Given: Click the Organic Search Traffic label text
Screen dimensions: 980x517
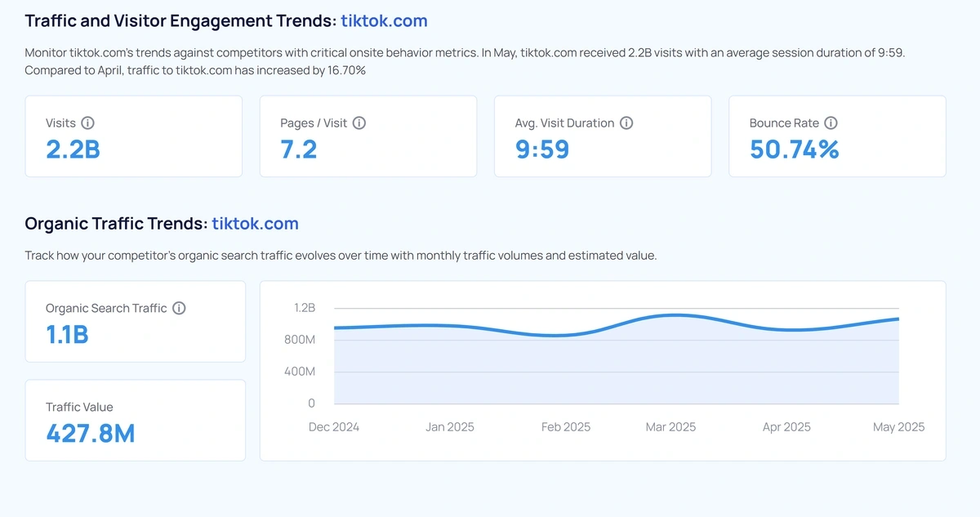Looking at the screenshot, I should [x=106, y=308].
